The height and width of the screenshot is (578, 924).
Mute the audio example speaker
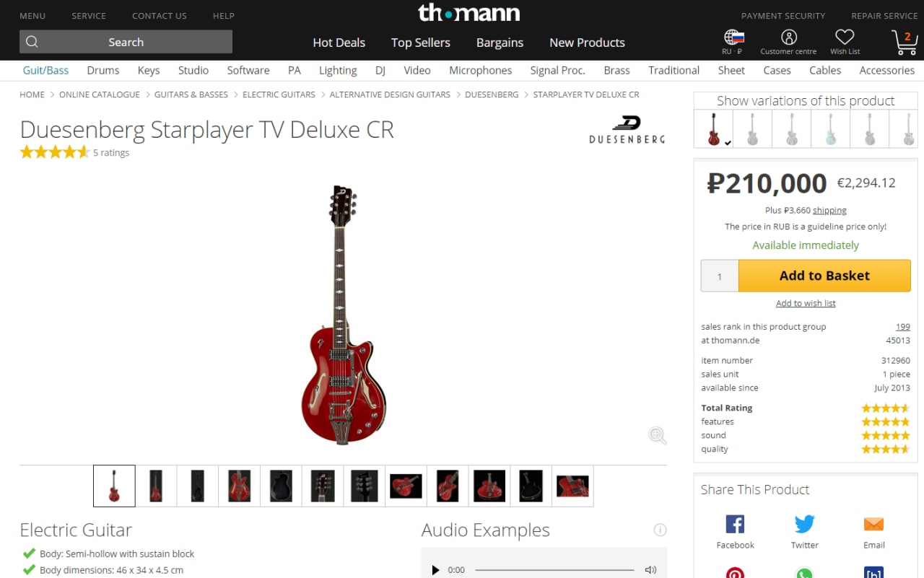click(x=650, y=570)
